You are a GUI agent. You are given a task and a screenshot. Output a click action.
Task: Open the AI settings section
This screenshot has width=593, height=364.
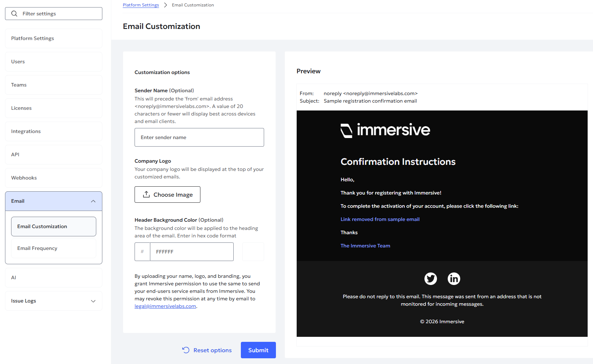coord(54,277)
